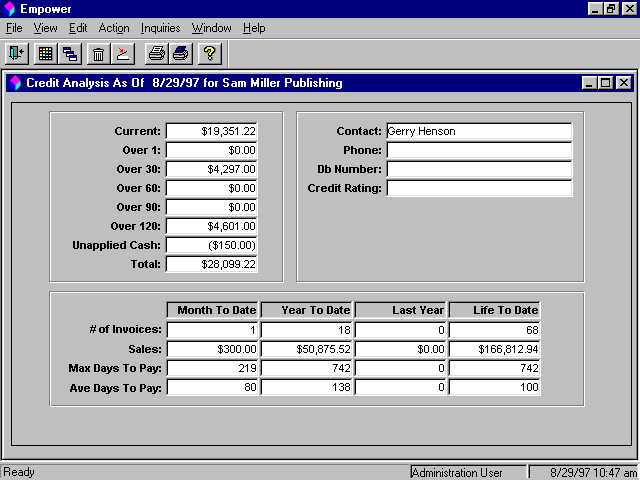
Task: Click Year To Date sales $50,875.52
Action: tap(307, 349)
